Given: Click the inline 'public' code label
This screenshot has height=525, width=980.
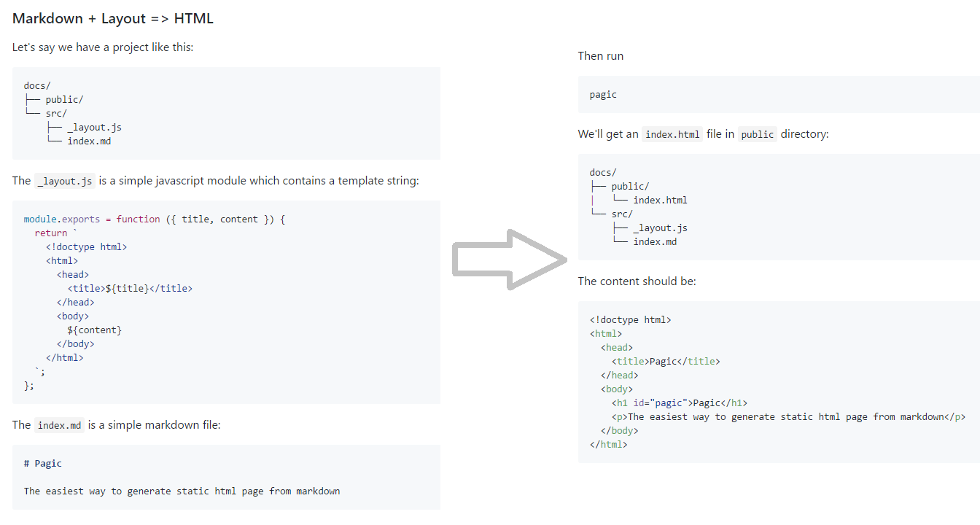Looking at the screenshot, I should pos(757,135).
